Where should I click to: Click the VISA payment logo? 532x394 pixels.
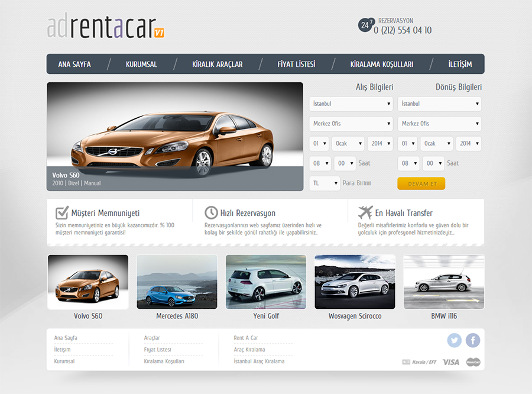450,362
